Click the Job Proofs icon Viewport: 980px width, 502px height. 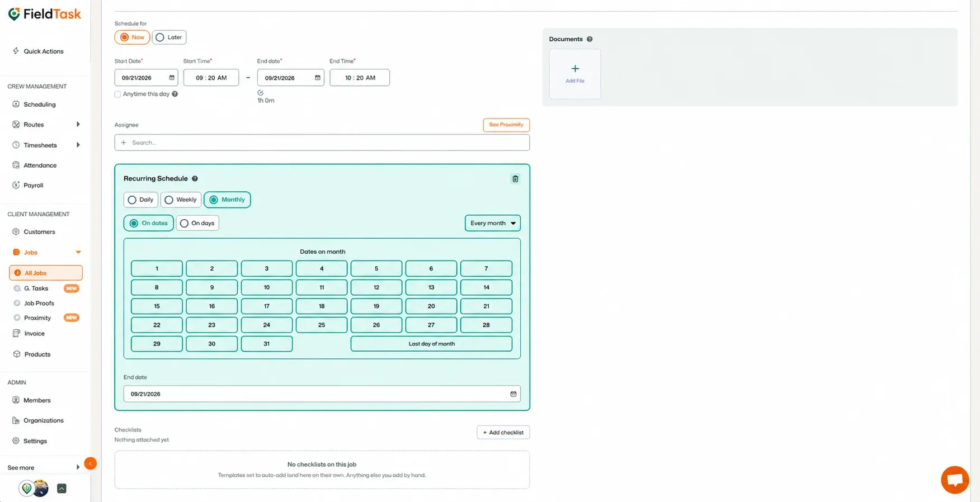coord(17,303)
